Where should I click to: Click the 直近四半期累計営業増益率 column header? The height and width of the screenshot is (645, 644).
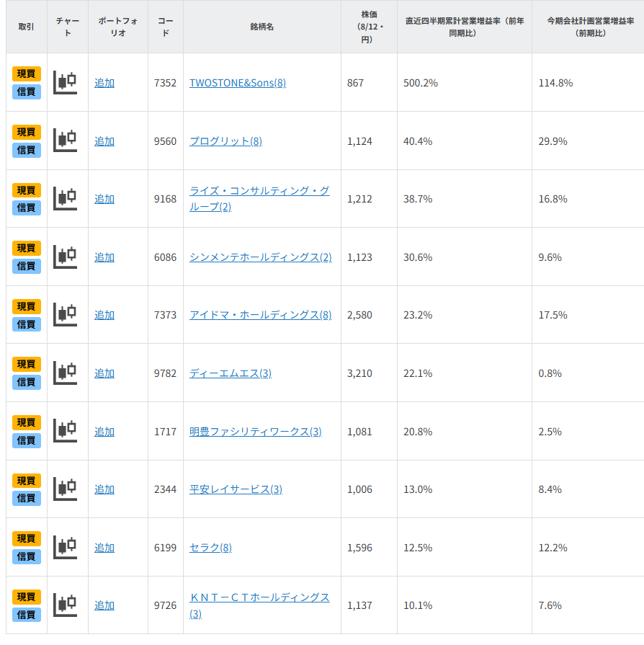pyautogui.click(x=465, y=27)
